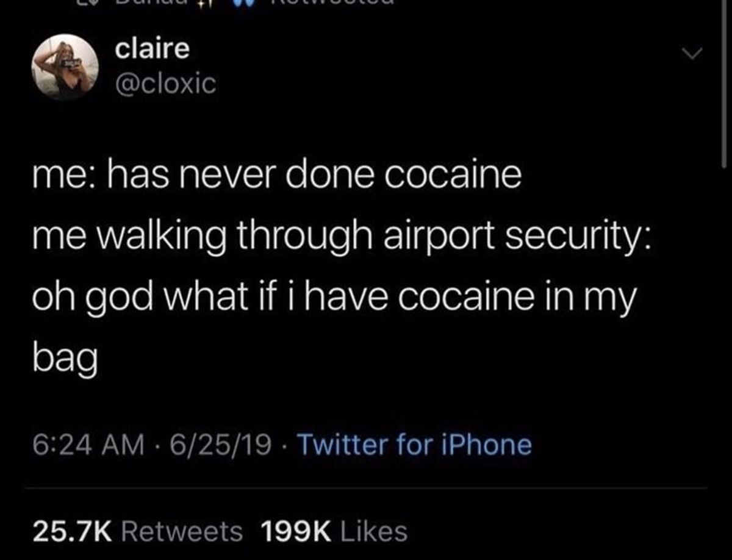The height and width of the screenshot is (560, 732).
Task: Open the @cloxic handle
Action: (x=165, y=84)
